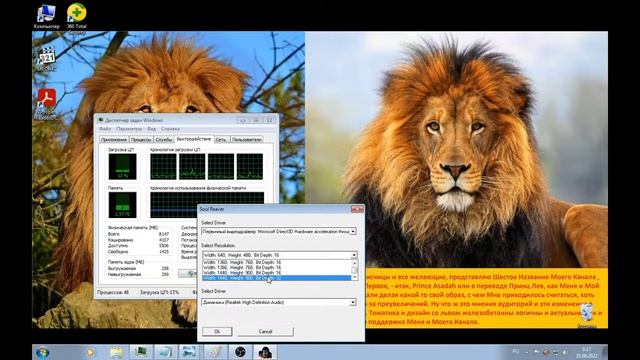This screenshot has width=640, height=360.
Task: Switch to the Службы tab
Action: (164, 140)
